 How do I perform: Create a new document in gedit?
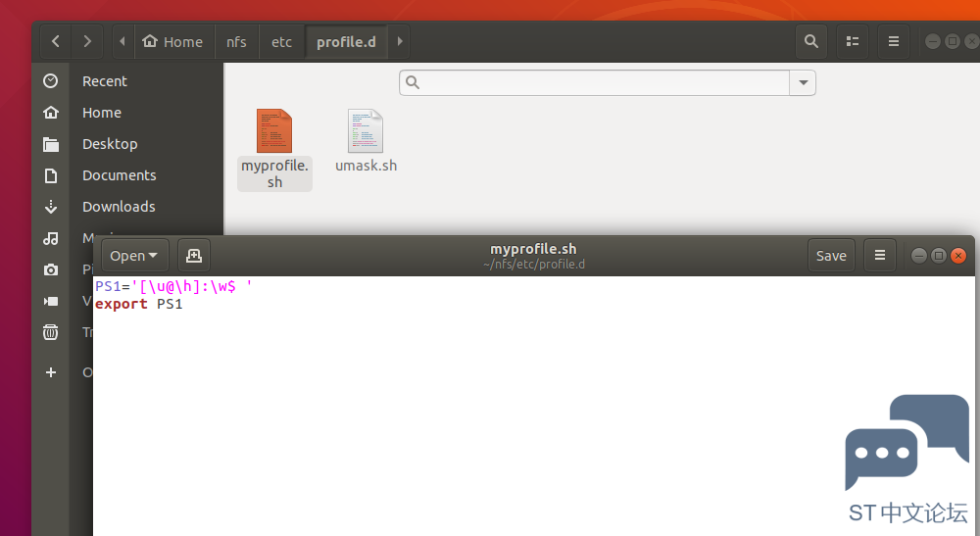pos(194,256)
